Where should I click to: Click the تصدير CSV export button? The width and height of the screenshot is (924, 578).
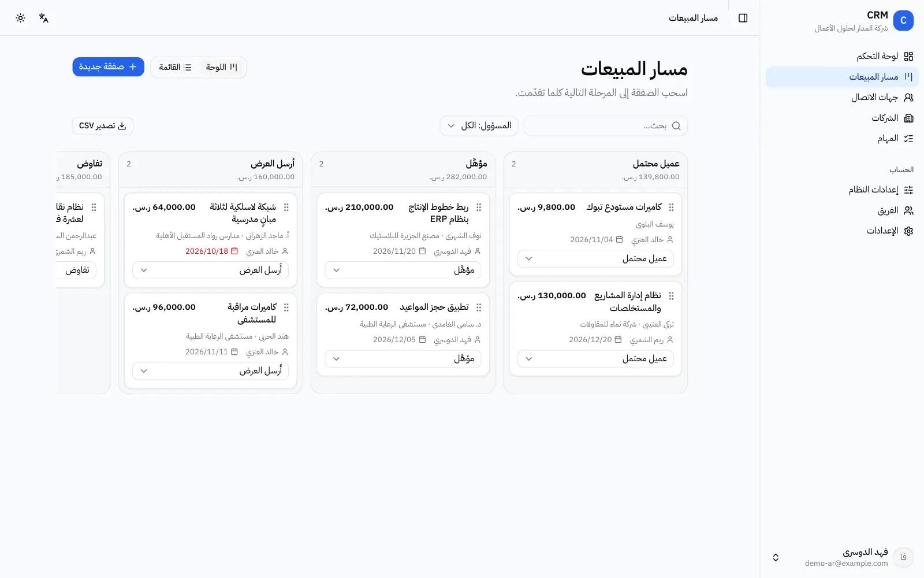coord(103,126)
